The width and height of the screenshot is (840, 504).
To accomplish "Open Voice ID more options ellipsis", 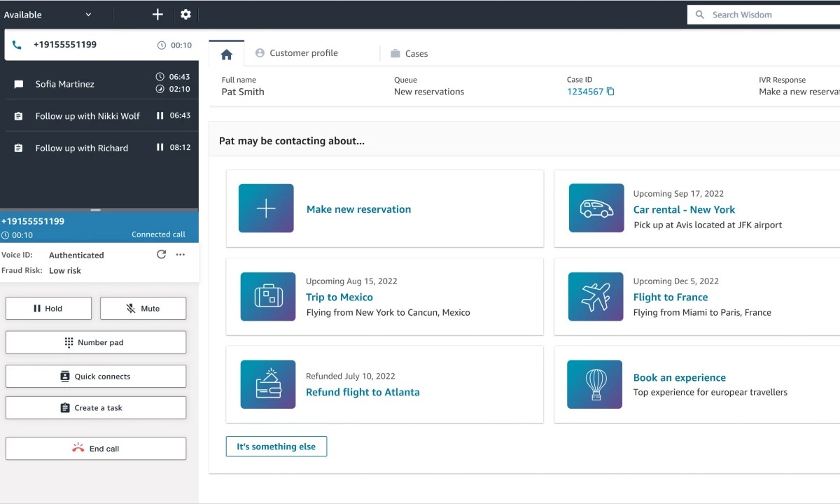I will click(x=180, y=255).
